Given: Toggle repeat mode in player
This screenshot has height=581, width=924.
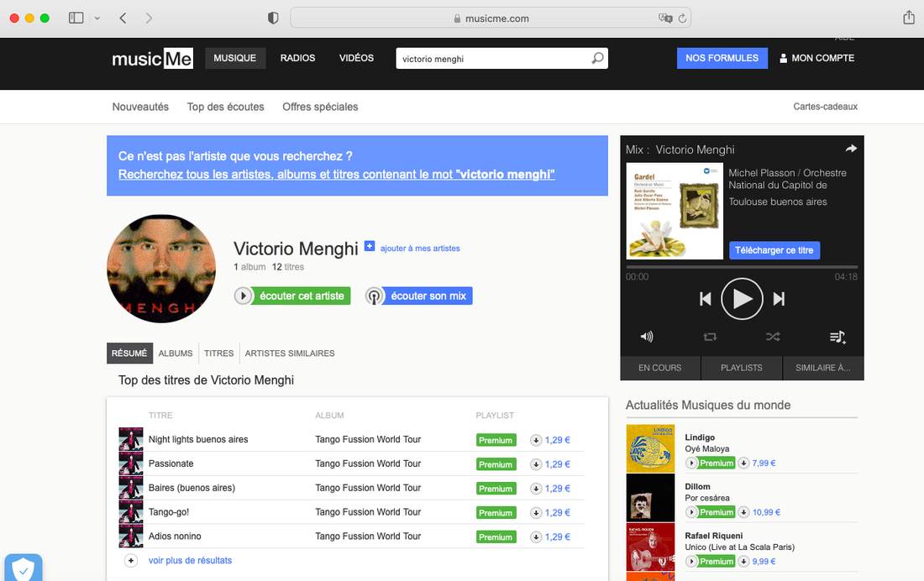Looking at the screenshot, I should (x=710, y=337).
